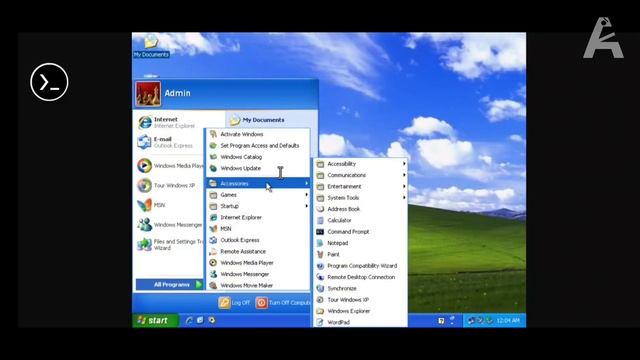
Task: Click the Admin user picture
Action: click(x=148, y=93)
